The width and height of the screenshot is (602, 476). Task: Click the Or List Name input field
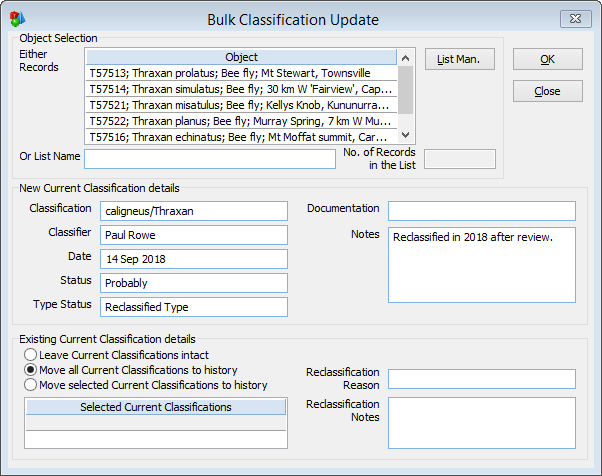pyautogui.click(x=210, y=159)
